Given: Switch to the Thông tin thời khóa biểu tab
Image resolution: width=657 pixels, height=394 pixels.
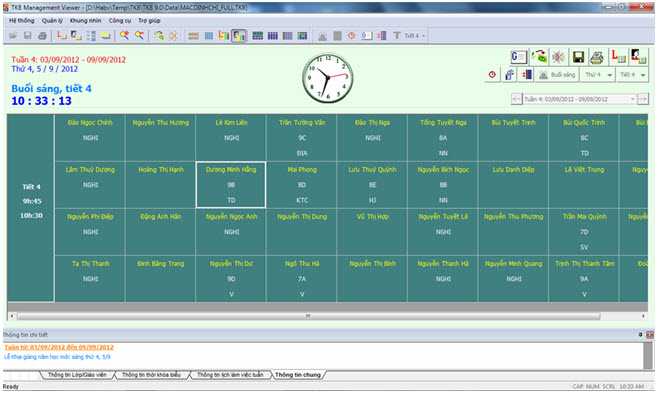Looking at the screenshot, I should tap(151, 375).
